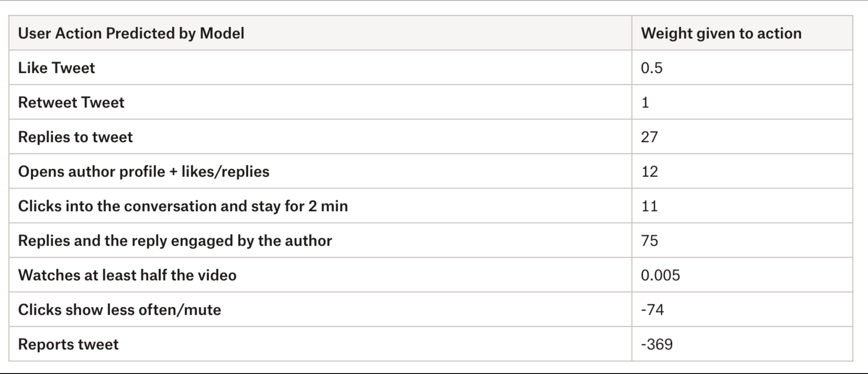Select the weight value 11
868x374 pixels.
[x=649, y=206]
